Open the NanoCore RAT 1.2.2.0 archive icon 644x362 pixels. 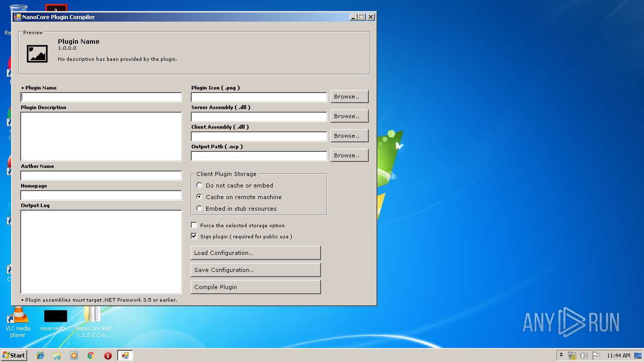(x=94, y=323)
